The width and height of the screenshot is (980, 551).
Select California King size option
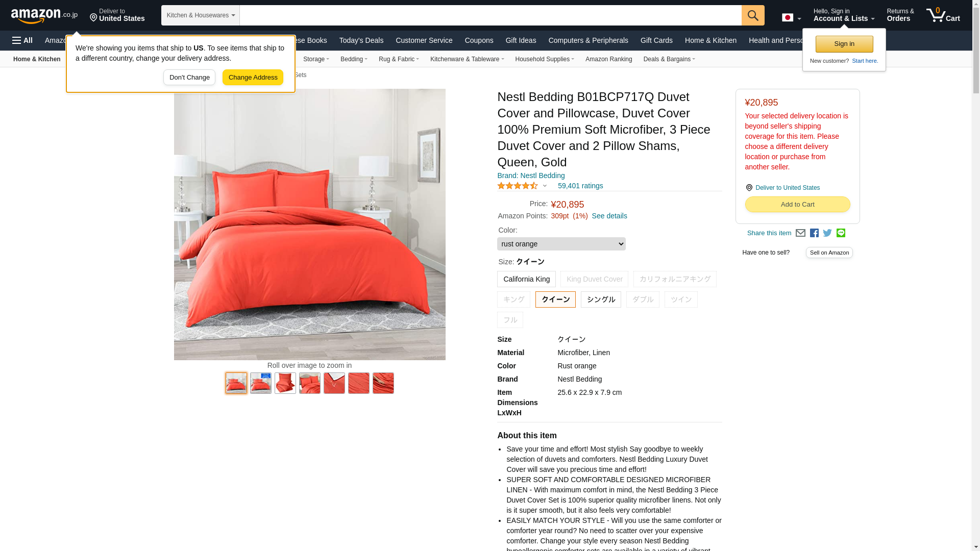click(x=526, y=279)
